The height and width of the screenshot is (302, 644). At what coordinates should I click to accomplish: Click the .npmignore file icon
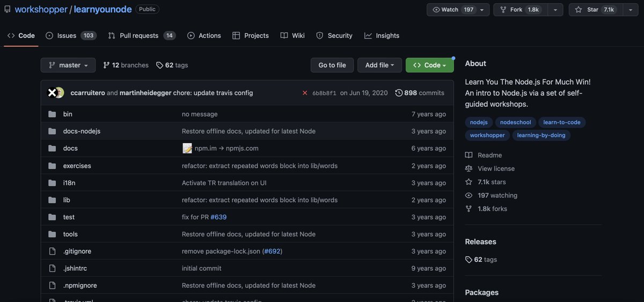click(52, 285)
